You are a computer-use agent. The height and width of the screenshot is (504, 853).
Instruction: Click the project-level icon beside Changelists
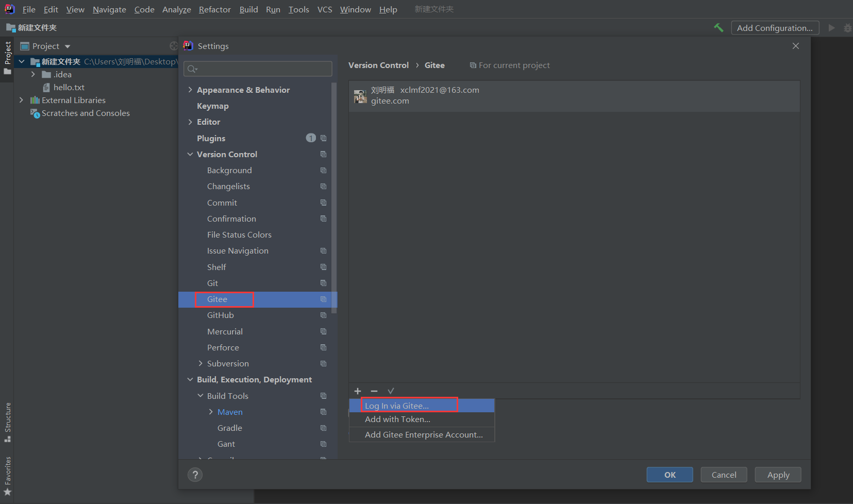pyautogui.click(x=323, y=186)
